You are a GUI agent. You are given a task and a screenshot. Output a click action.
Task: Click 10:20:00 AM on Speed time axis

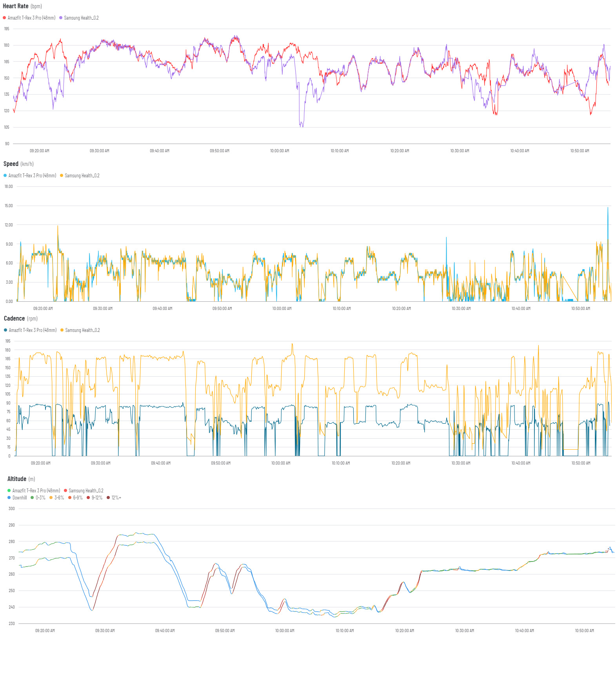coord(402,309)
